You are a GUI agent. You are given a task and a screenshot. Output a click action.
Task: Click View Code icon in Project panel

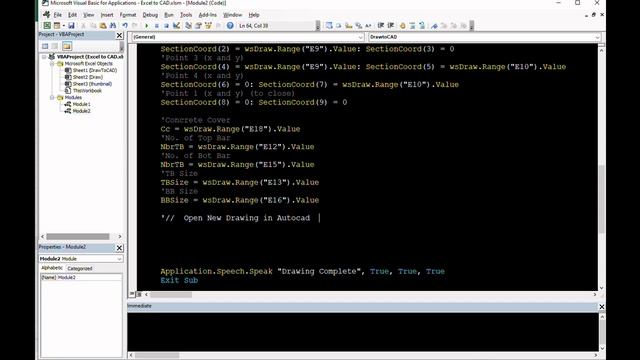[x=45, y=46]
